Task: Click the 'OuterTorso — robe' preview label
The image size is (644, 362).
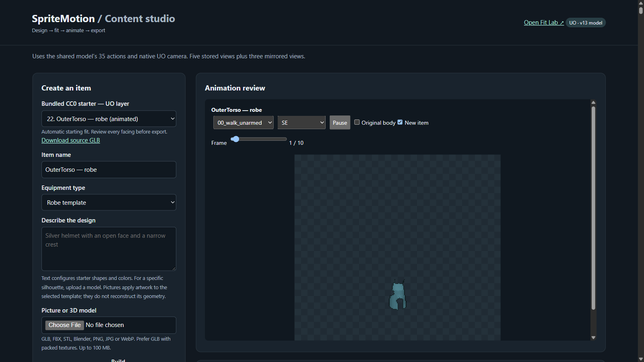Action: 237,110
